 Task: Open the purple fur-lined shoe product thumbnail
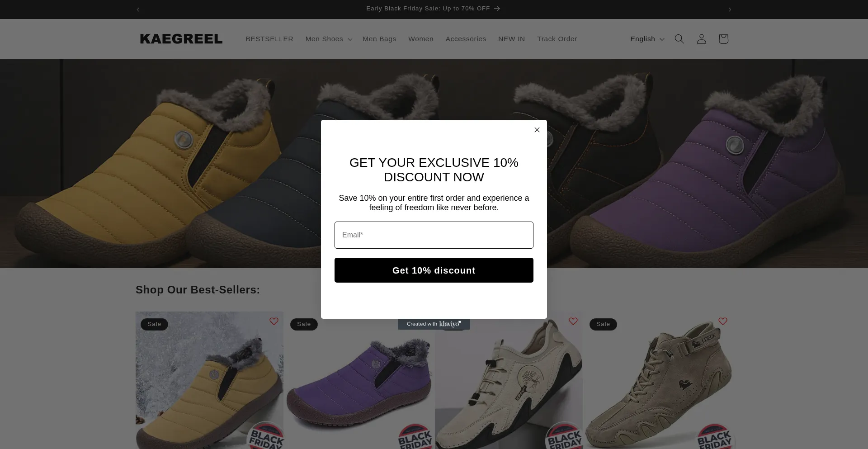coord(359,384)
